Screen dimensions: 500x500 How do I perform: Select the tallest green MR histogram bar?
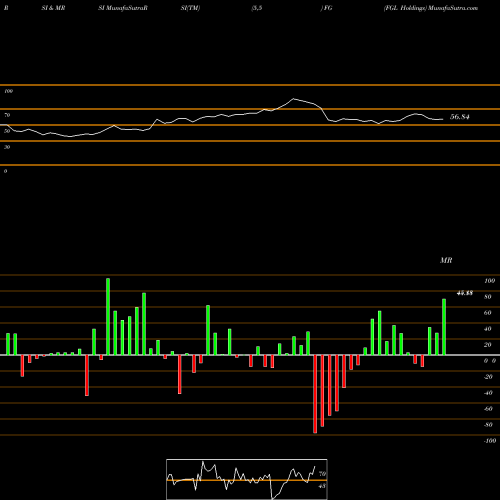(108, 317)
